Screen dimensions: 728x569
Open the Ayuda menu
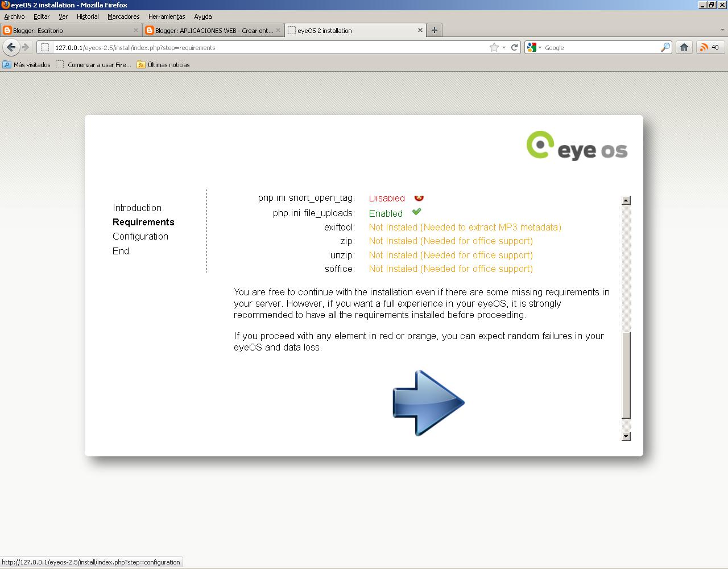click(x=202, y=17)
